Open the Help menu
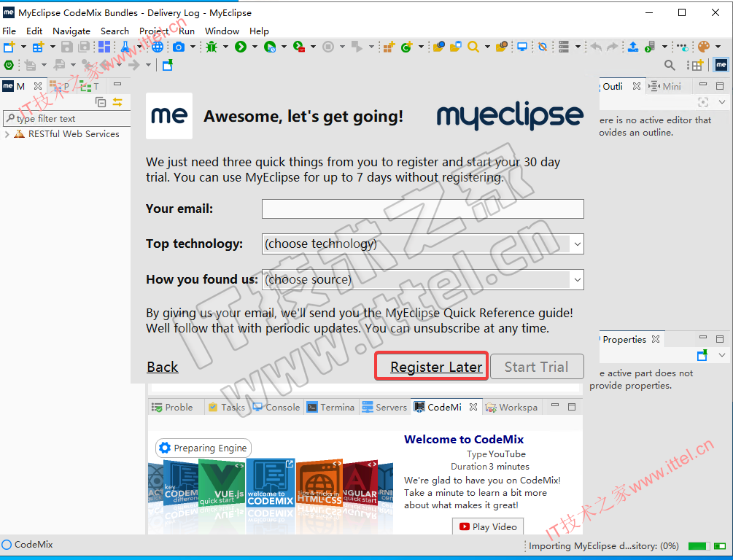This screenshot has width=733, height=560. click(x=259, y=31)
